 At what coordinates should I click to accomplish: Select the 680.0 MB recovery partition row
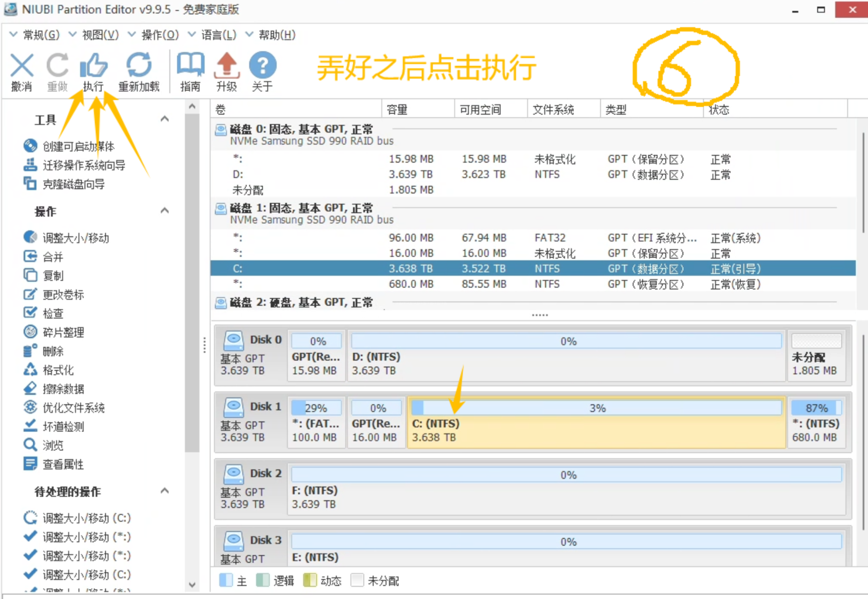533,284
